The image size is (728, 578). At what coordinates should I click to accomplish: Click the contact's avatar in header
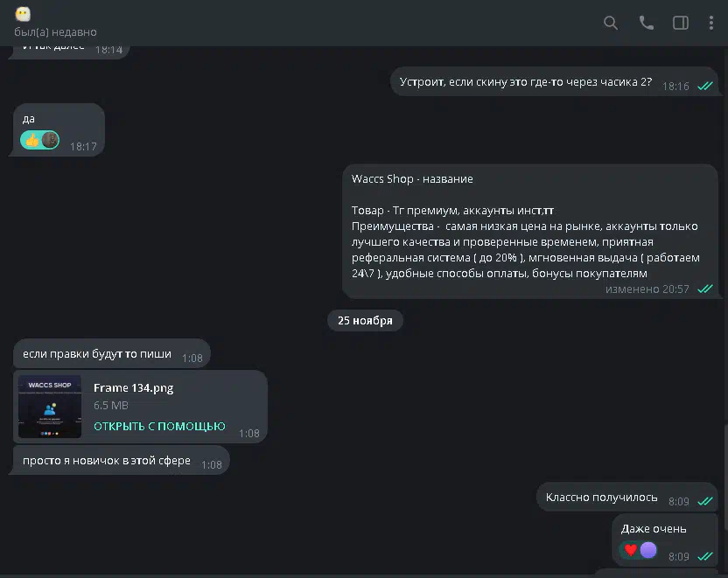(x=24, y=13)
